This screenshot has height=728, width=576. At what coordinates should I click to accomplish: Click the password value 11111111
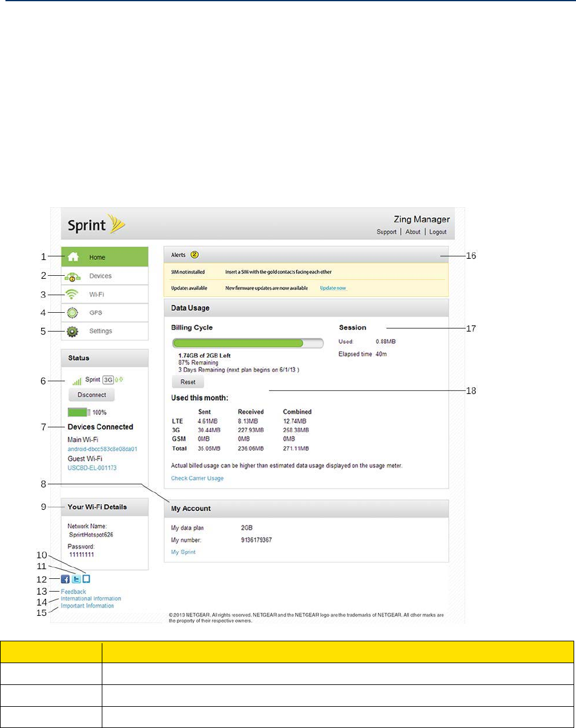point(81,554)
